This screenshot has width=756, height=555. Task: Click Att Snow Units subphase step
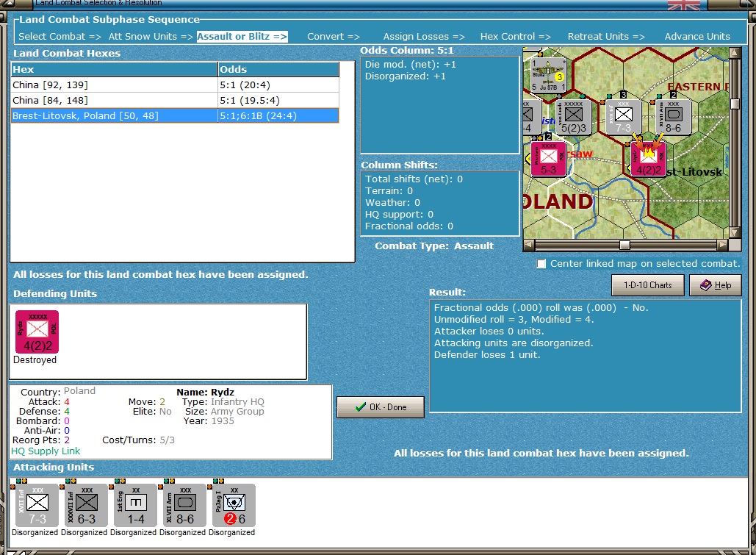pyautogui.click(x=151, y=37)
